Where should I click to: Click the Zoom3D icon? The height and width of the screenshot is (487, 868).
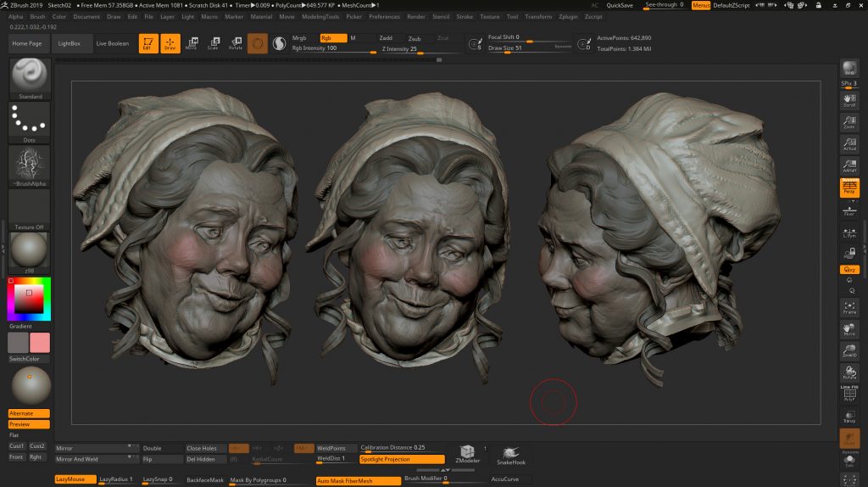pos(849,351)
